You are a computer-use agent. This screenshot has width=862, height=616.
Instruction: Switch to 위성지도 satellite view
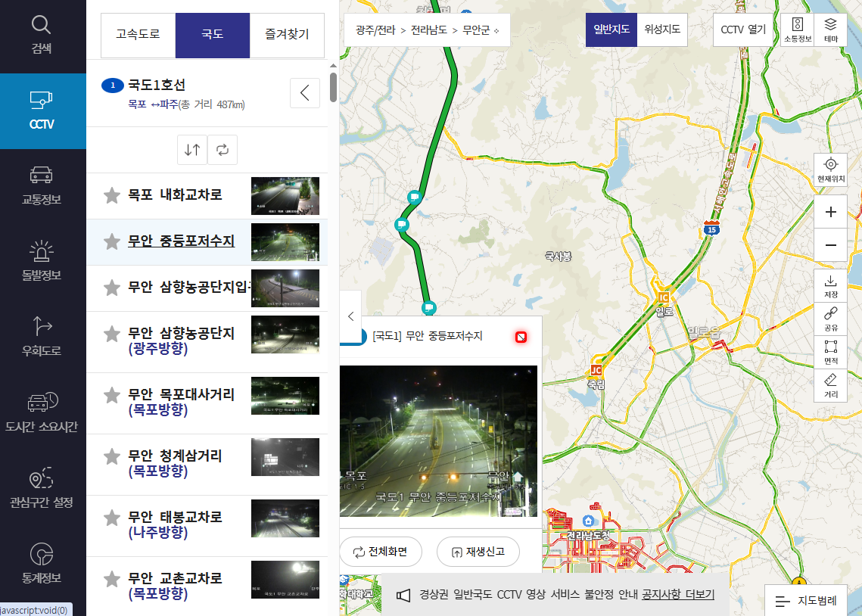[x=662, y=30]
